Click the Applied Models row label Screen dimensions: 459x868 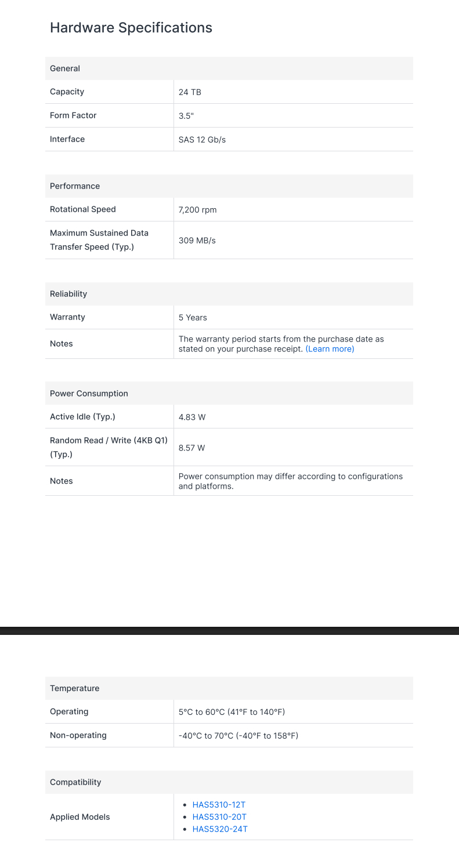click(x=80, y=817)
